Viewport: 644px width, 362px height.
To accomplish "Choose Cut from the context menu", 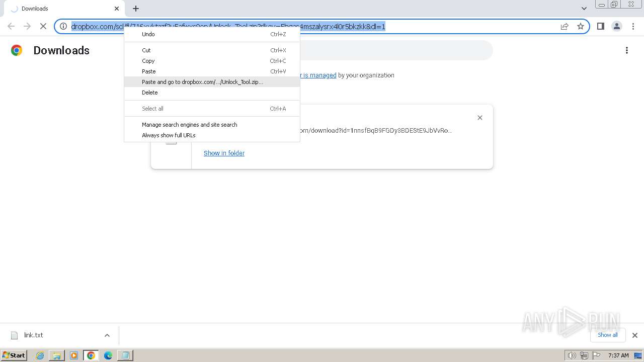I will coord(212,50).
